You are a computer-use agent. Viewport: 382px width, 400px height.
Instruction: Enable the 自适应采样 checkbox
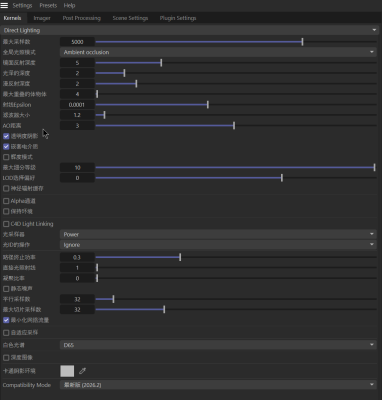[6, 333]
